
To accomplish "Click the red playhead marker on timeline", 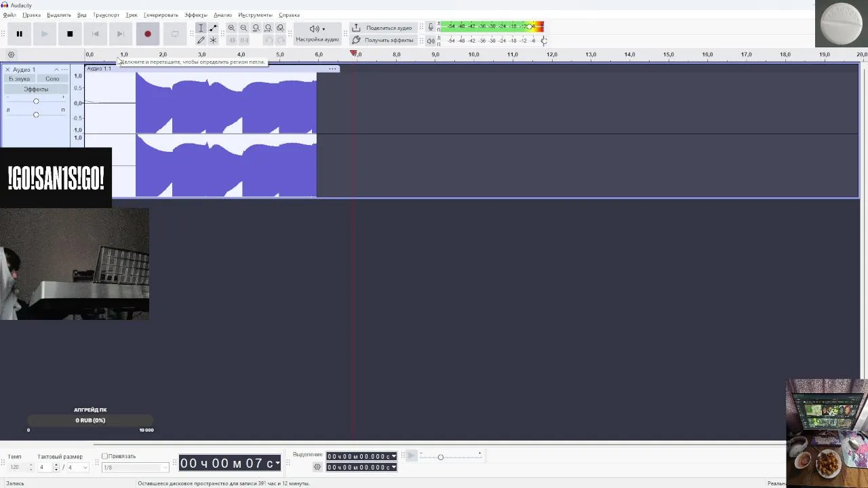I will pos(353,54).
